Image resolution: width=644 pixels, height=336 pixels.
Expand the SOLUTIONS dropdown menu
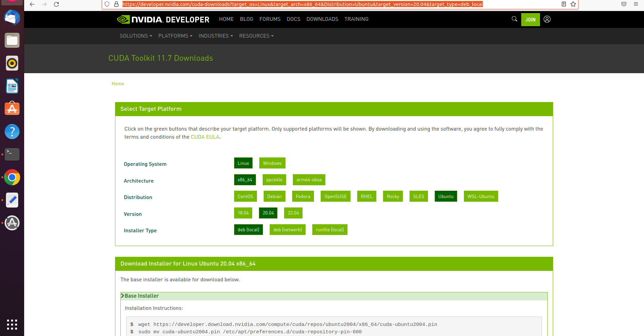[136, 36]
